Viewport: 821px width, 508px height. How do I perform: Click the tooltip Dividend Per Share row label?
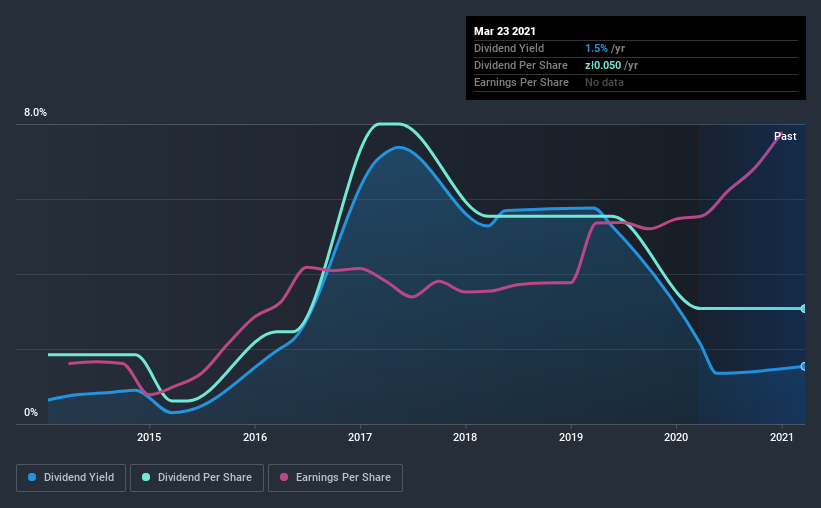pyautogui.click(x=521, y=65)
